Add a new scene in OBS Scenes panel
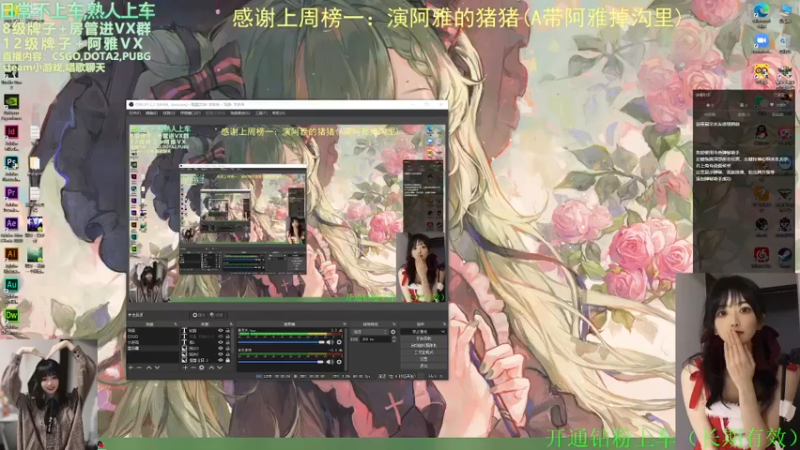This screenshot has height=450, width=800. tap(131, 367)
